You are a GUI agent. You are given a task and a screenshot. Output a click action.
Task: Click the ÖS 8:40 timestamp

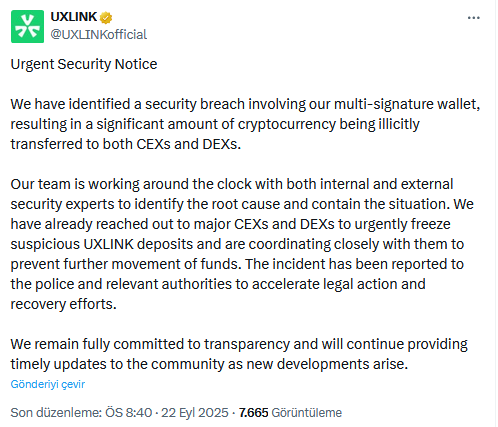129,413
